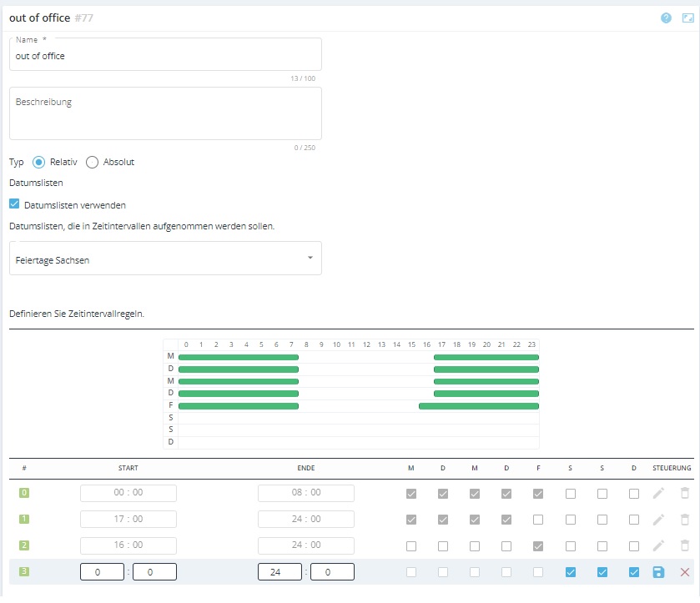Open the 'Feiertage Sachsen' dropdown list
The height and width of the screenshot is (603, 700).
tap(165, 259)
